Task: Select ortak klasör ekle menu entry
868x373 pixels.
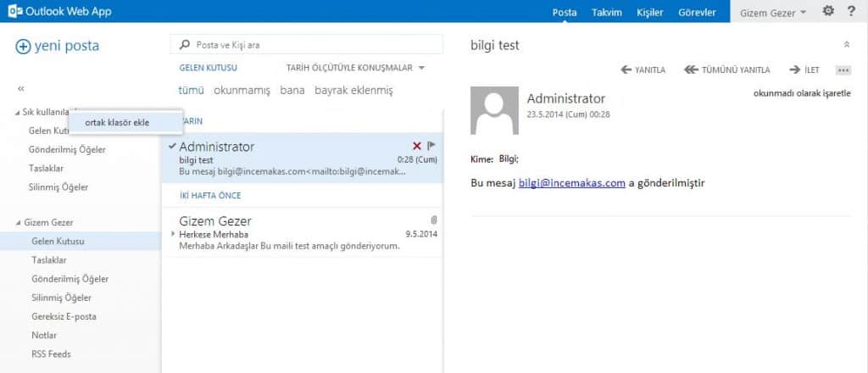Action: (117, 123)
